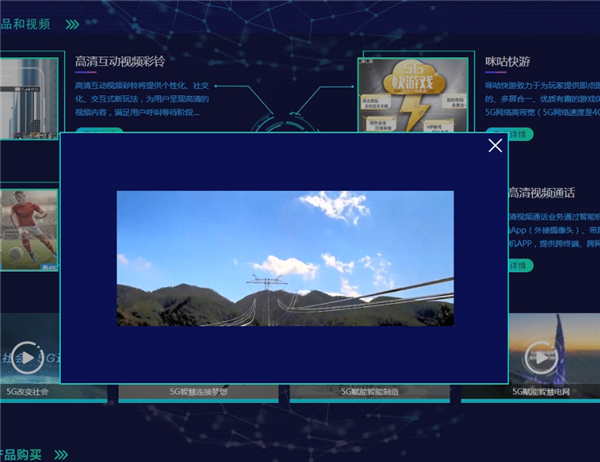Click the power line video in popup
This screenshot has width=600, height=462.
285,258
